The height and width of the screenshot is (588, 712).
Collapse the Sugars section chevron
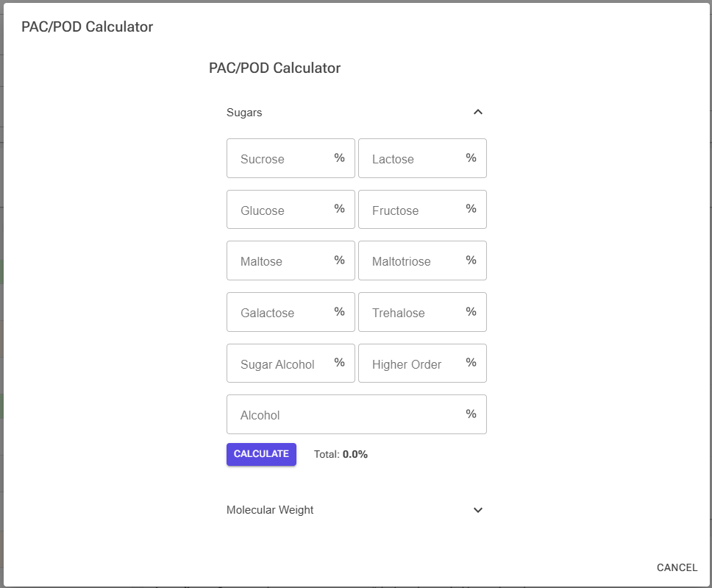(477, 112)
